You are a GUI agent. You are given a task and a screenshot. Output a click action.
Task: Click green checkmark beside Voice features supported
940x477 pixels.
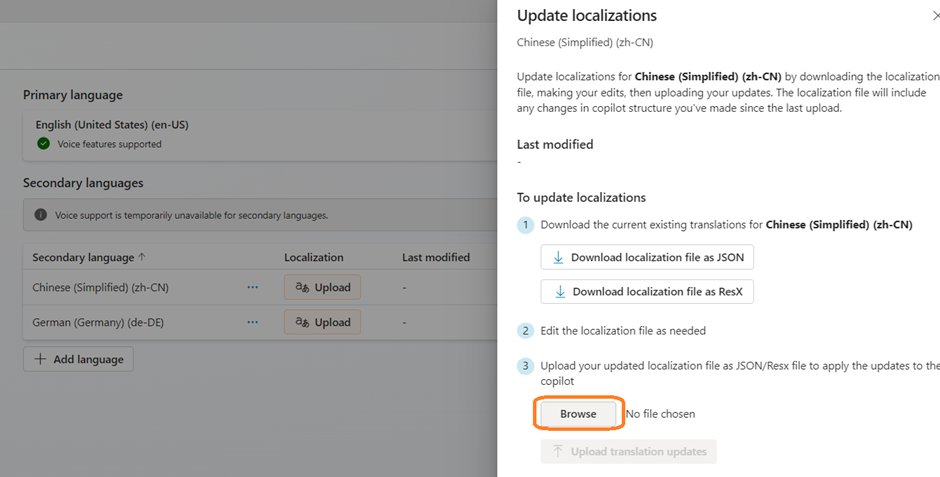(43, 144)
